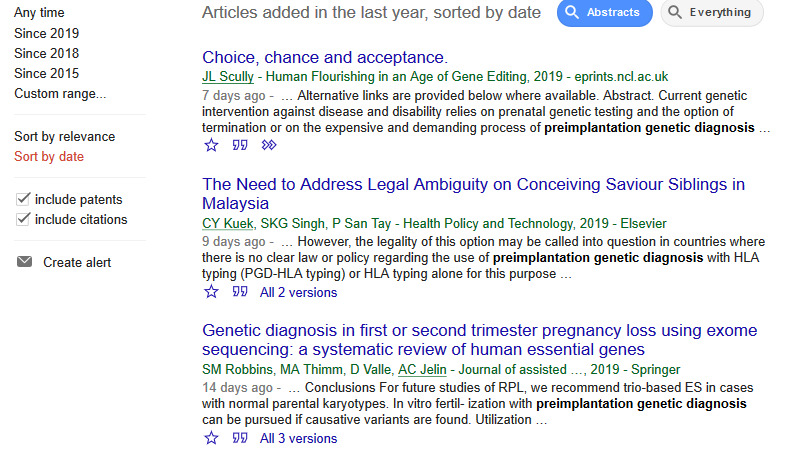
Task: Open 'All 2 versions' link
Action: point(298,293)
